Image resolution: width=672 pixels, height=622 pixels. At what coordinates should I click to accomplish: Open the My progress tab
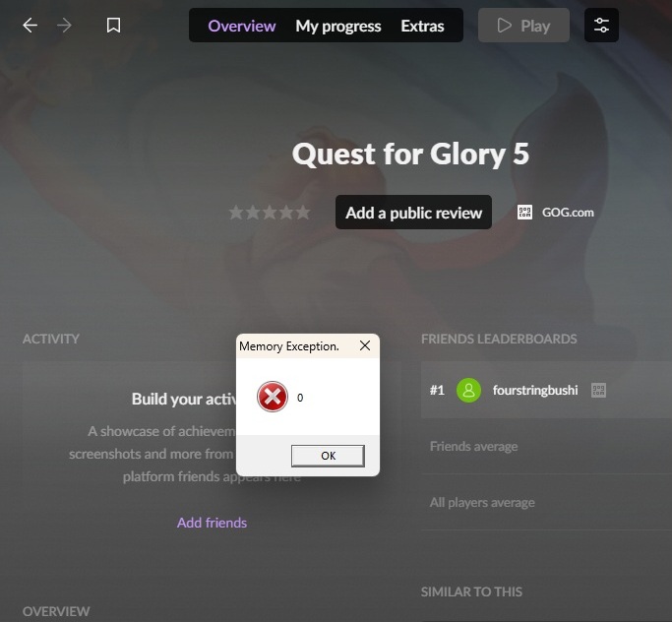coord(338,27)
